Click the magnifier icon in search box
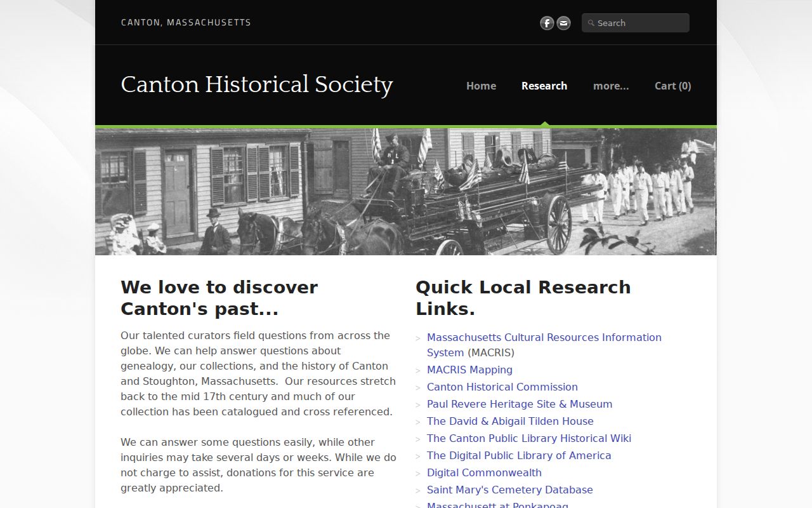Image resolution: width=812 pixels, height=508 pixels. click(x=591, y=23)
